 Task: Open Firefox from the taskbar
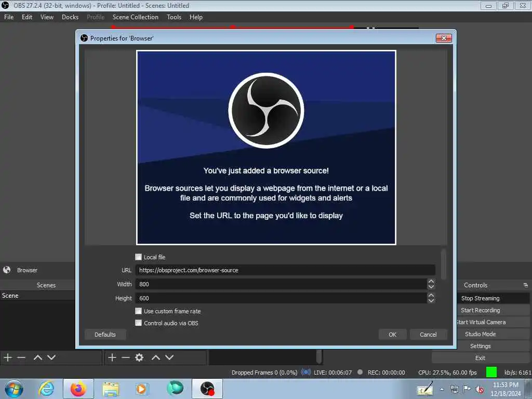(x=78, y=389)
